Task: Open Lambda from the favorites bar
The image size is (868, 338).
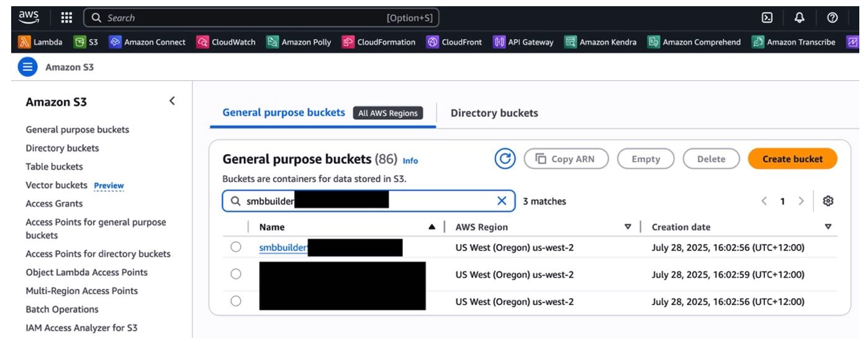Action: (42, 42)
